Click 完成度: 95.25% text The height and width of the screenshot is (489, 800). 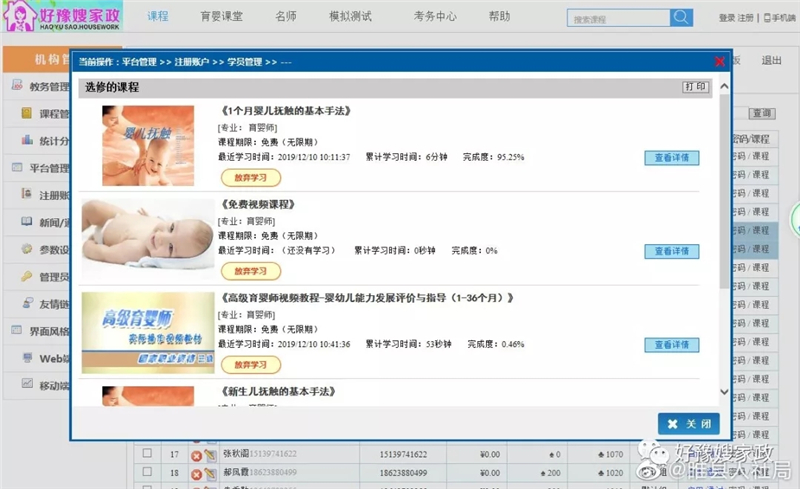[x=493, y=157]
